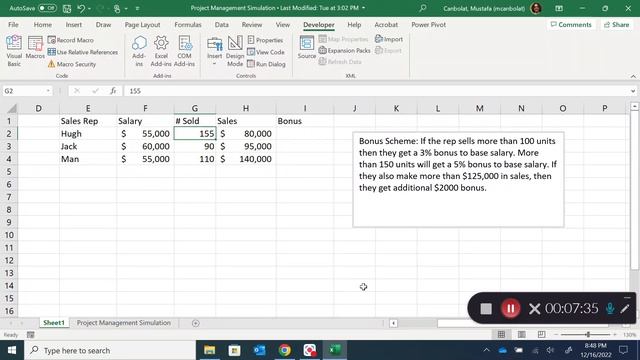The height and width of the screenshot is (360, 640).
Task: Open Chrome from the taskbar
Action: 284,350
